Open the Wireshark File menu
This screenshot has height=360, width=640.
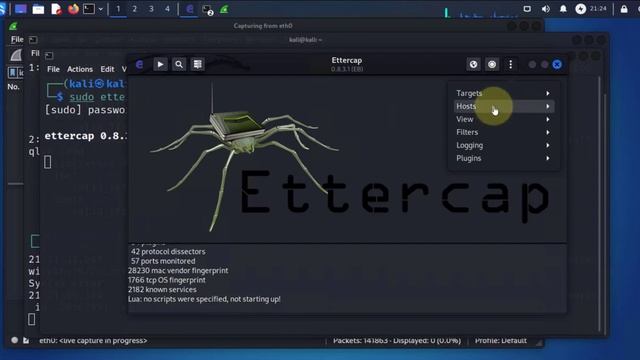click(17, 39)
